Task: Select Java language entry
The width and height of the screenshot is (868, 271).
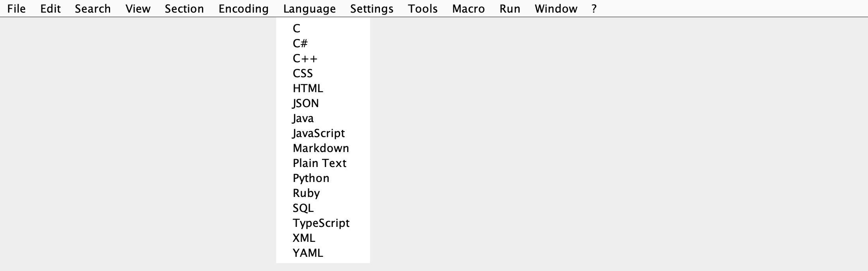Action: (x=323, y=118)
